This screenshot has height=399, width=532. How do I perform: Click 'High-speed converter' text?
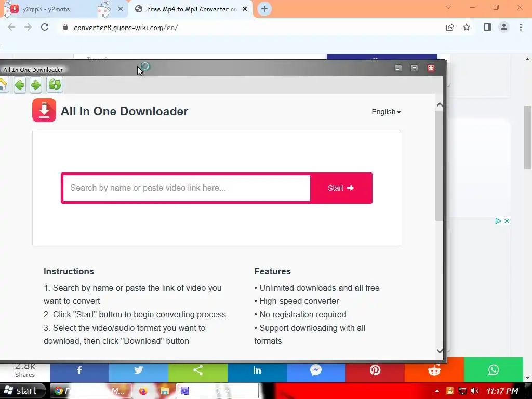point(299,301)
